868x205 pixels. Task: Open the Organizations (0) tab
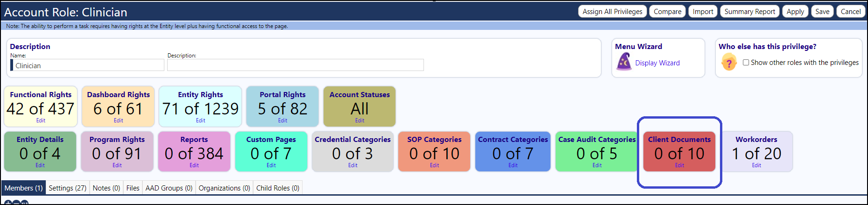click(x=224, y=188)
